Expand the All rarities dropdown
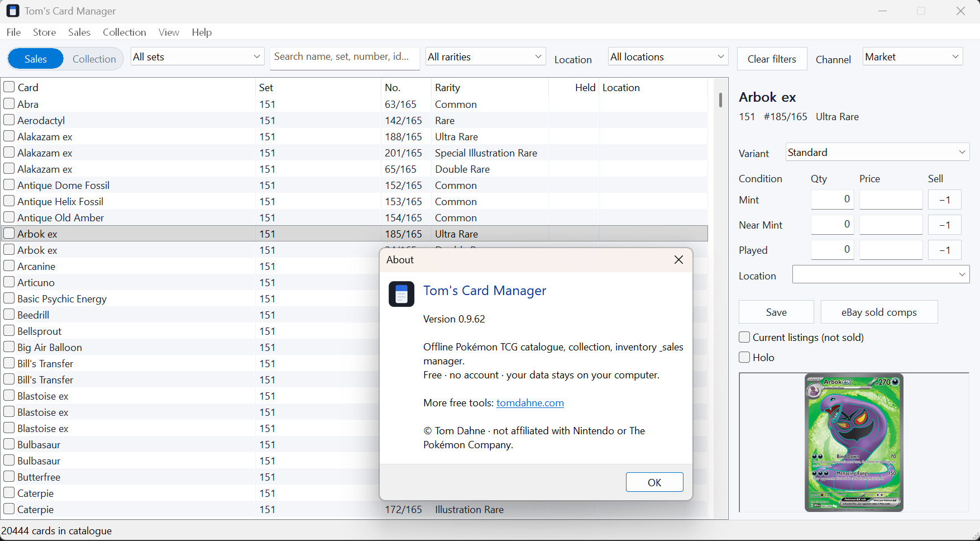 (485, 56)
